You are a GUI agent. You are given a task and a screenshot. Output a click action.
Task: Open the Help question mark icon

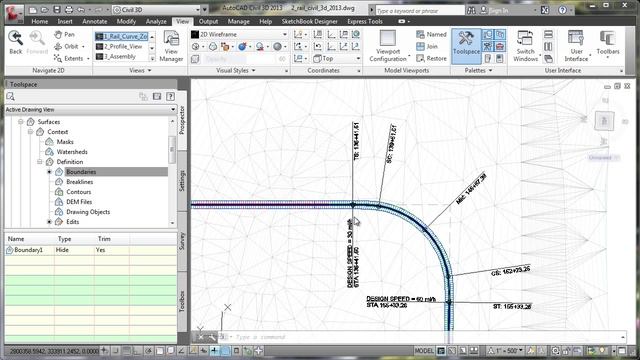click(x=562, y=10)
